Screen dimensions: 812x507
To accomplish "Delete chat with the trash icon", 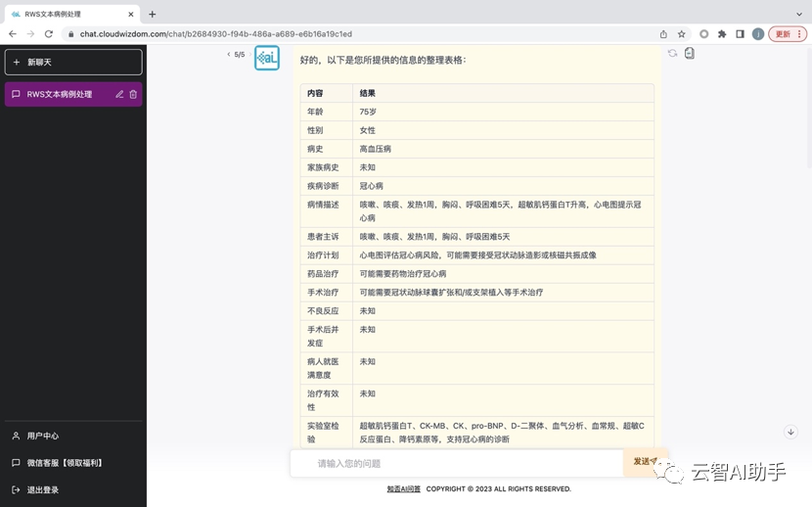I will coord(133,94).
